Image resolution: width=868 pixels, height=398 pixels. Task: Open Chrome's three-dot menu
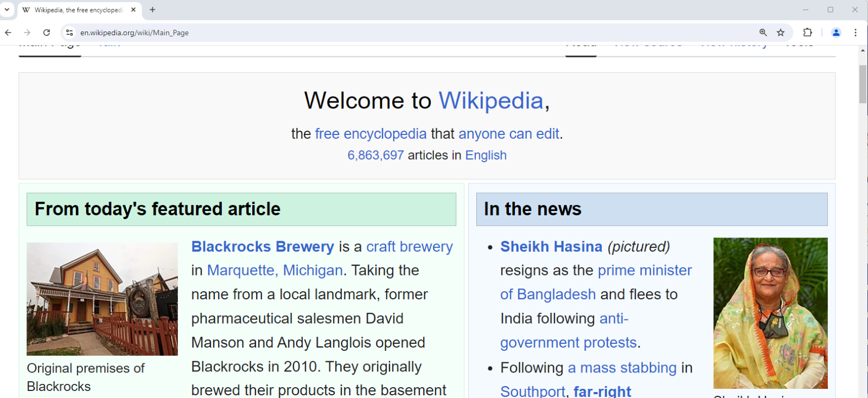[856, 33]
